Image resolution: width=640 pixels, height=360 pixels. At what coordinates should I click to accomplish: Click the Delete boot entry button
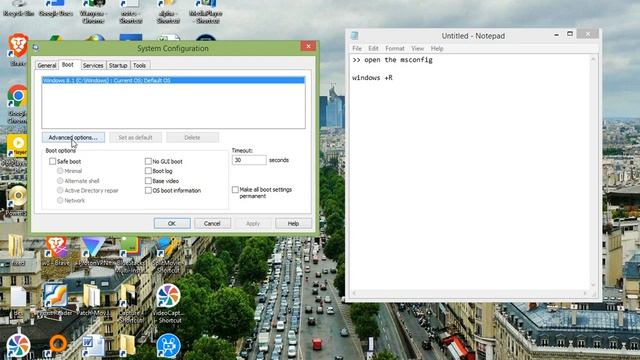[192, 138]
